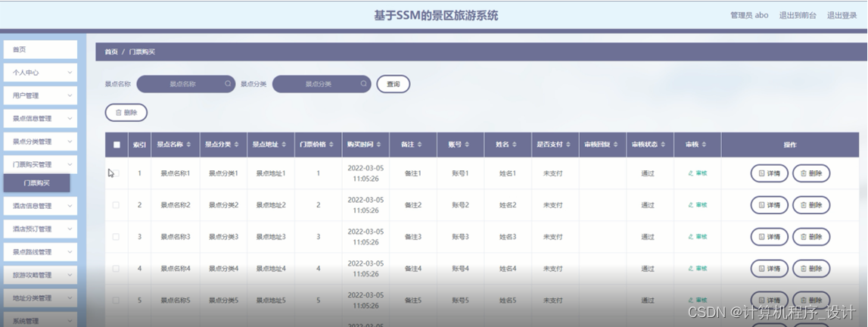Screen dimensions: 868x327
Task: Check the checkbox for row 3
Action: [117, 237]
